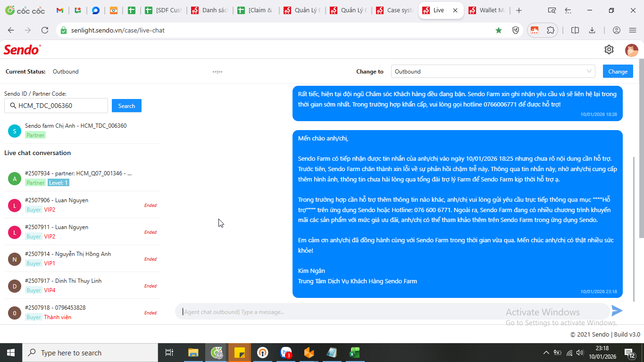Open File Explorer from the taskbar
This screenshot has width=644, height=362.
pyautogui.click(x=193, y=353)
